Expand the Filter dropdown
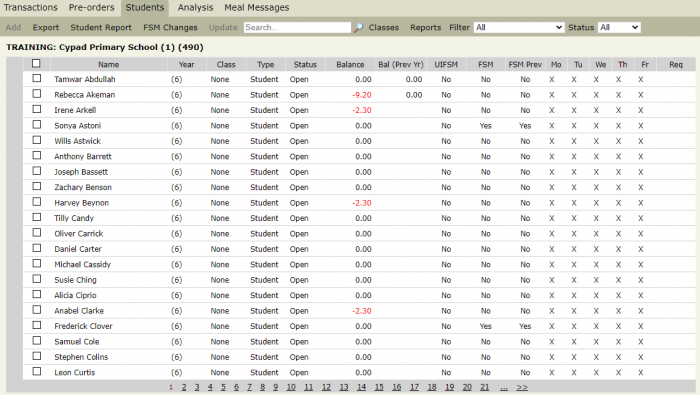 click(x=518, y=28)
